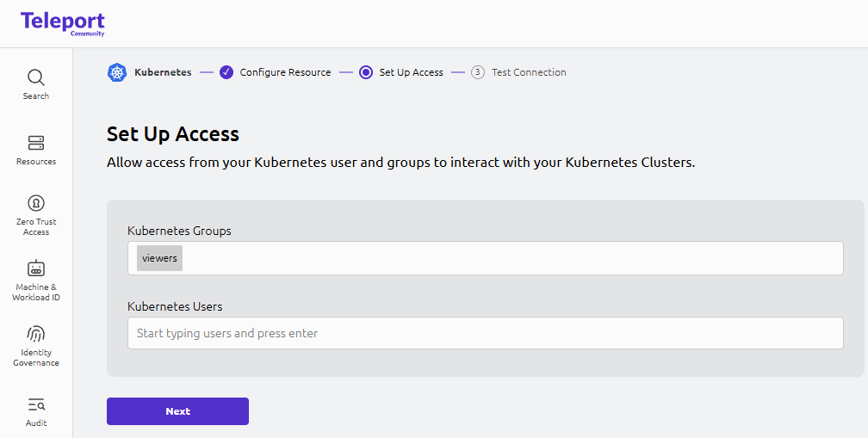Open Machine & Workload ID section
This screenshot has height=438, width=868.
[36, 279]
